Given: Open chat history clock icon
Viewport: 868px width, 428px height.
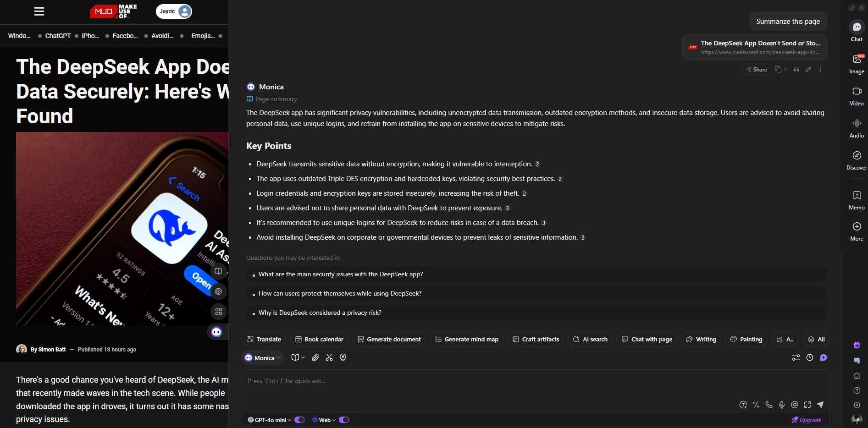Looking at the screenshot, I should click(x=810, y=357).
